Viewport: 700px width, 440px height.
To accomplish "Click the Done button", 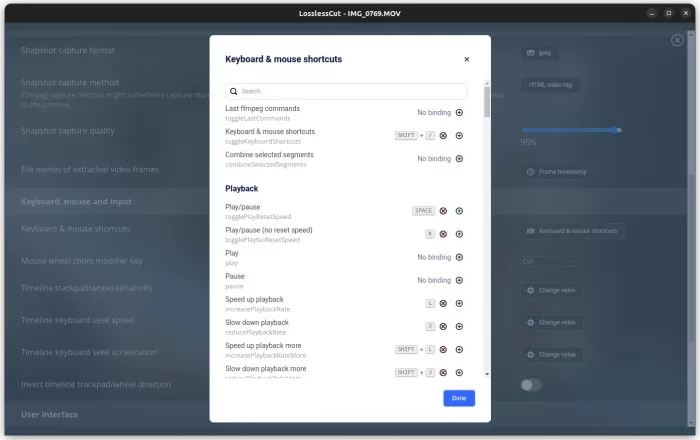I will tap(459, 398).
